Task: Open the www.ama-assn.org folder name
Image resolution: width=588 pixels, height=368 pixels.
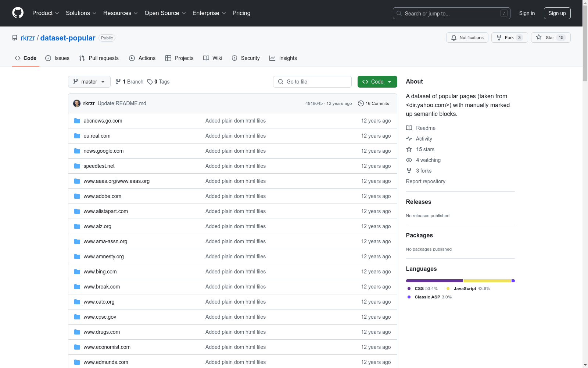Action: (105, 241)
